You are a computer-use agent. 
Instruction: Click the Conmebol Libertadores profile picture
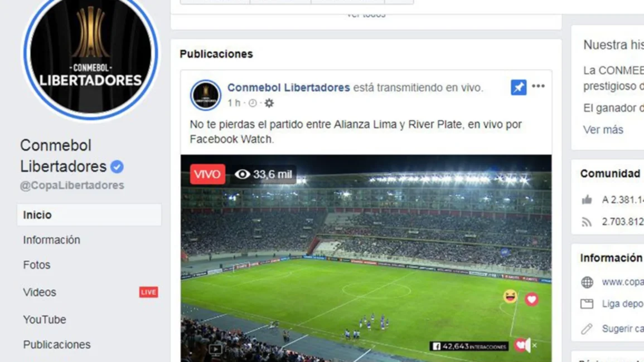coord(90,53)
